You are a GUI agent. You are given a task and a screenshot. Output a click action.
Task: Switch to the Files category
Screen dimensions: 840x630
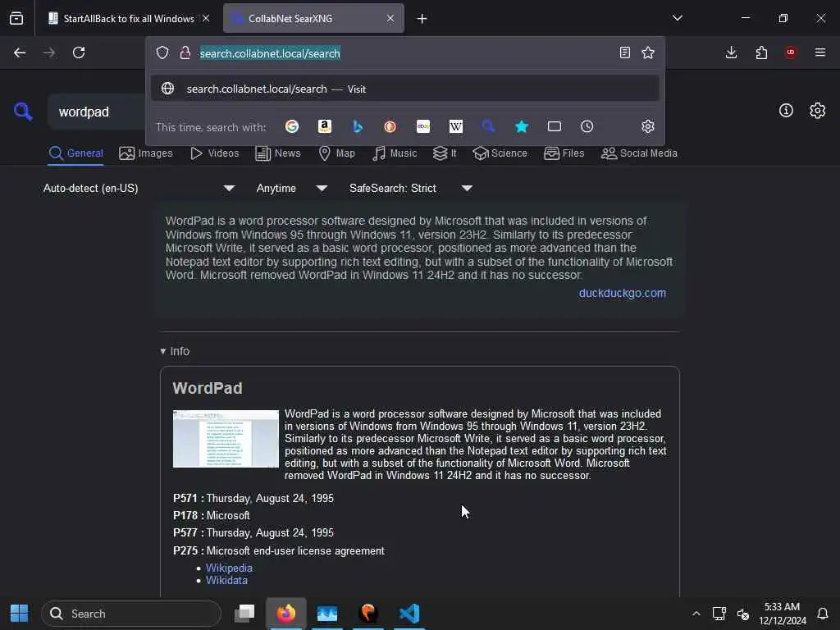[564, 153]
